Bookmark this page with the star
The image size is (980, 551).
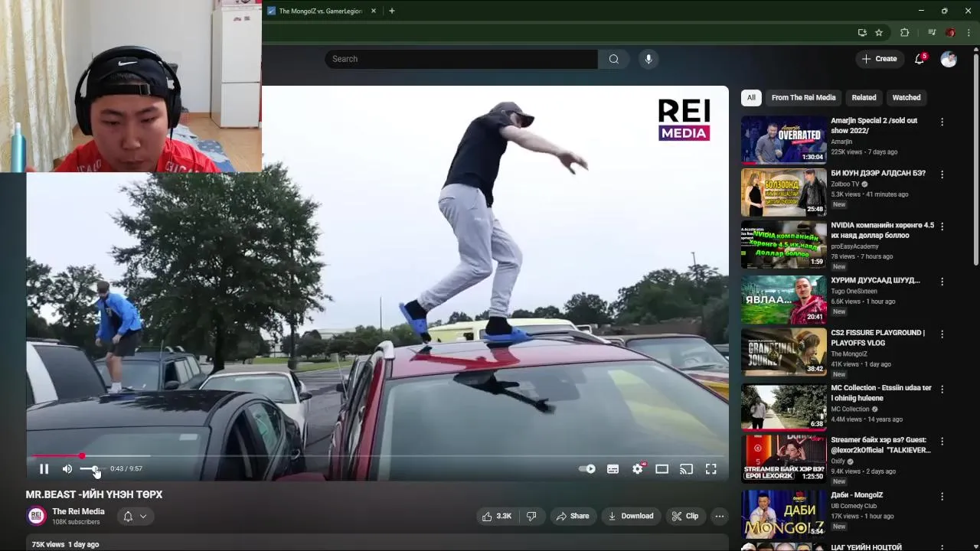[x=879, y=33]
